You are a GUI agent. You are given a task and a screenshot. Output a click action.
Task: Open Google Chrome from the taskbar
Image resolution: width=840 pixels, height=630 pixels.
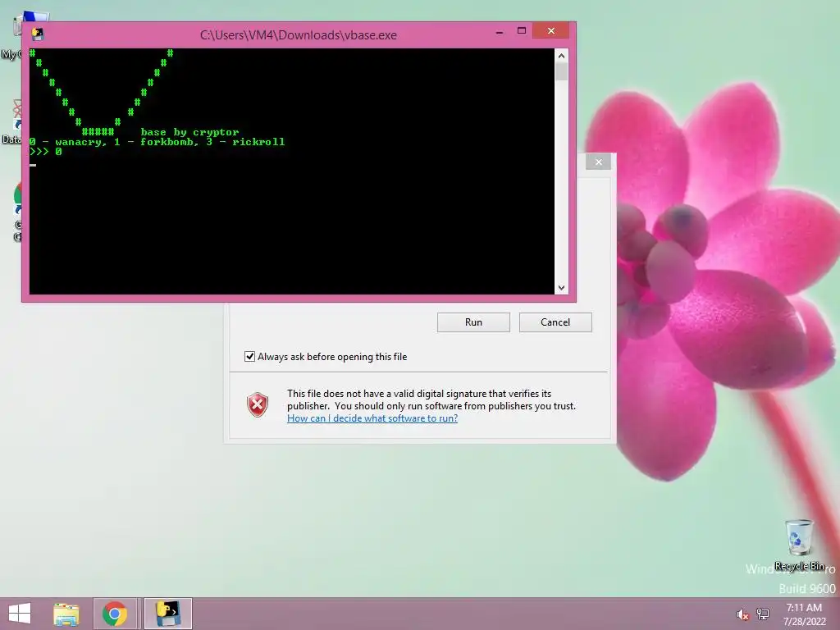tap(115, 614)
